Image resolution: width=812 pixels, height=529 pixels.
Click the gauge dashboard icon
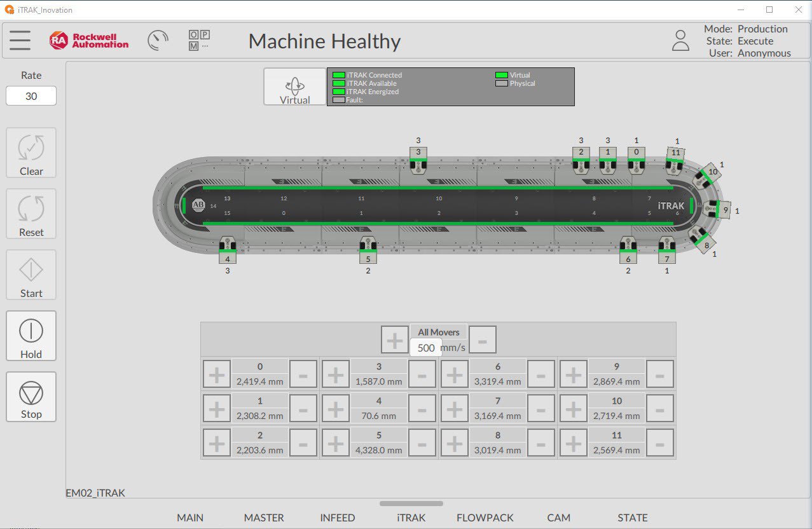pyautogui.click(x=158, y=41)
